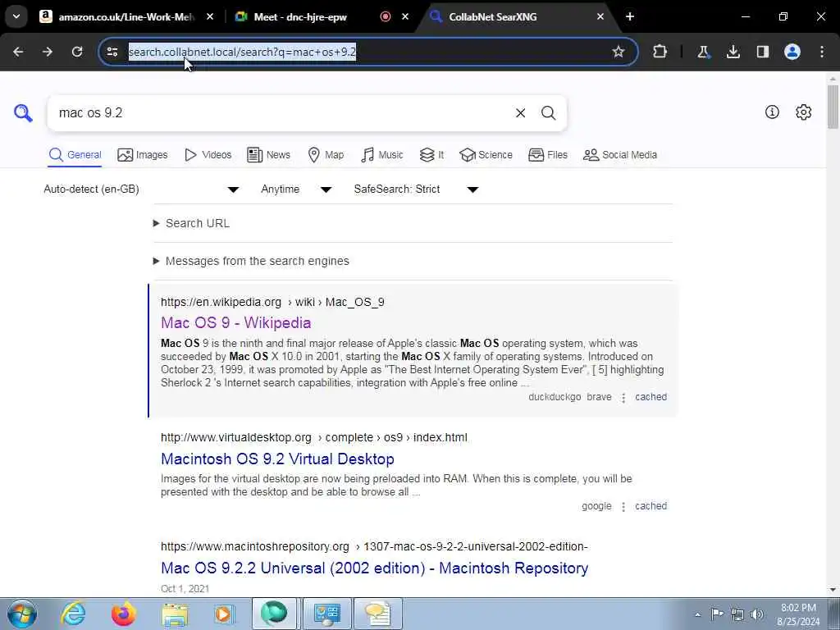
Task: Open SearXNG preferences gear
Action: click(804, 112)
